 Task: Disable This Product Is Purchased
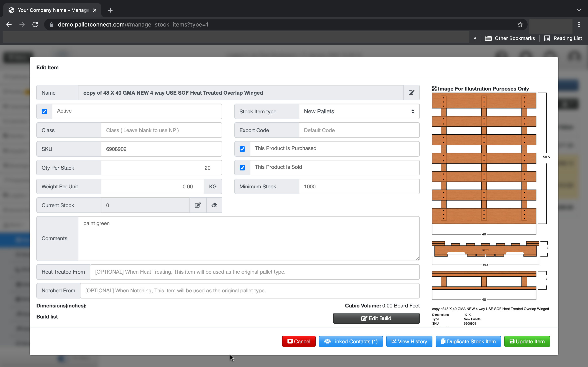point(242,149)
